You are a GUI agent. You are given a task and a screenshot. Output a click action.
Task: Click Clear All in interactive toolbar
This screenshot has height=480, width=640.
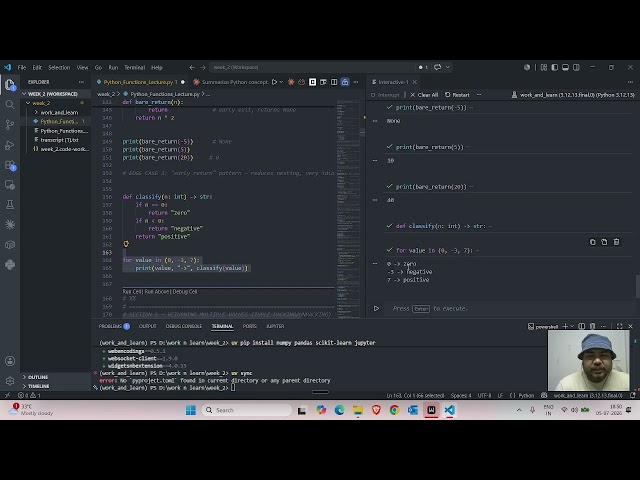click(424, 95)
